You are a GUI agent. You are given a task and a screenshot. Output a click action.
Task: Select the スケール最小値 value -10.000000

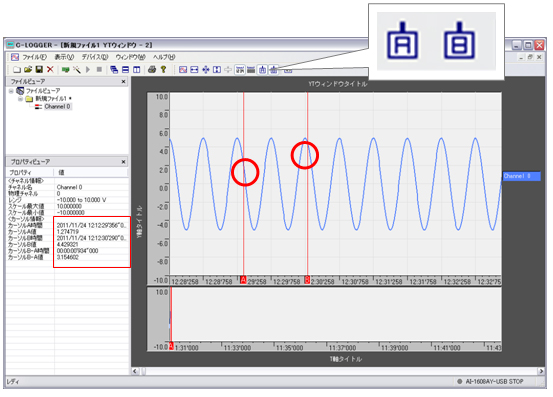point(70,213)
